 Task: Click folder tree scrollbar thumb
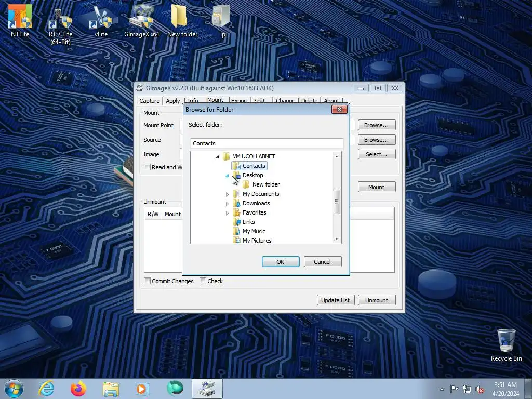click(x=337, y=202)
